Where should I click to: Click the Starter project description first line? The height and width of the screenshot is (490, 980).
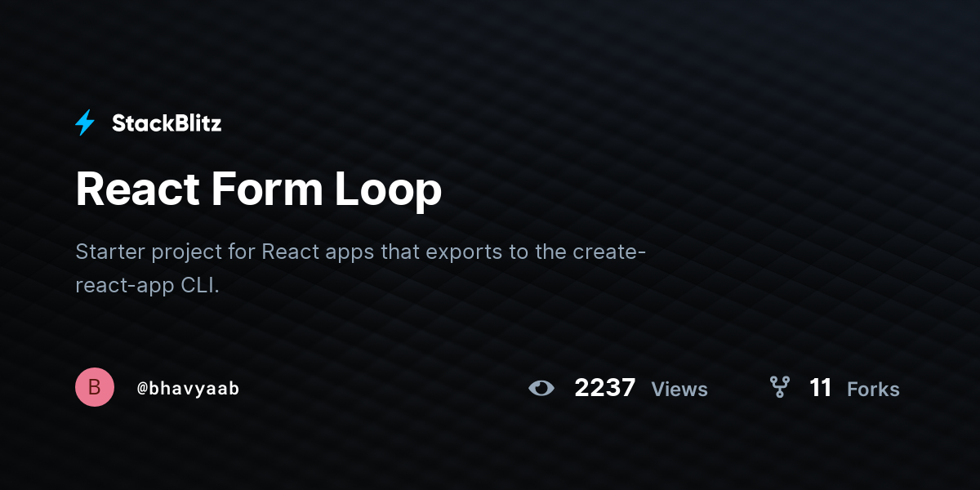[361, 252]
